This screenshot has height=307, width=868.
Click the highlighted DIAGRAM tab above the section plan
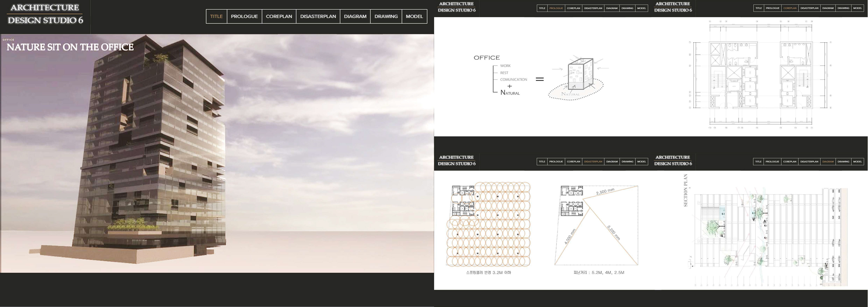tap(828, 161)
